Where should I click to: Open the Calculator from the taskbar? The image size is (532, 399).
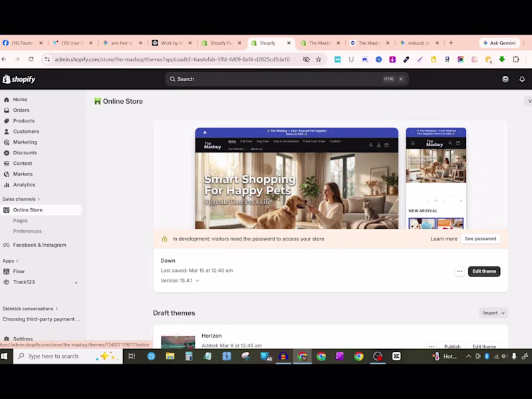(189, 356)
